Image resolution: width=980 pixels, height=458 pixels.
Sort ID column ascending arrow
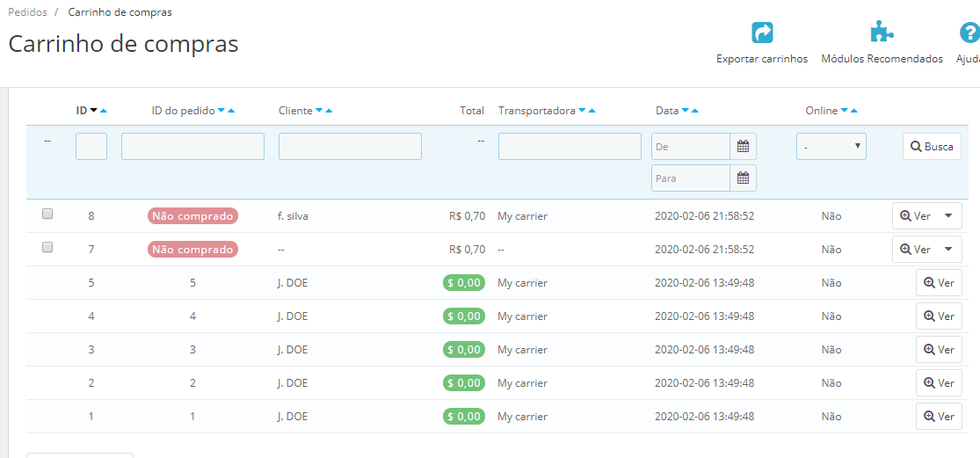point(104,111)
